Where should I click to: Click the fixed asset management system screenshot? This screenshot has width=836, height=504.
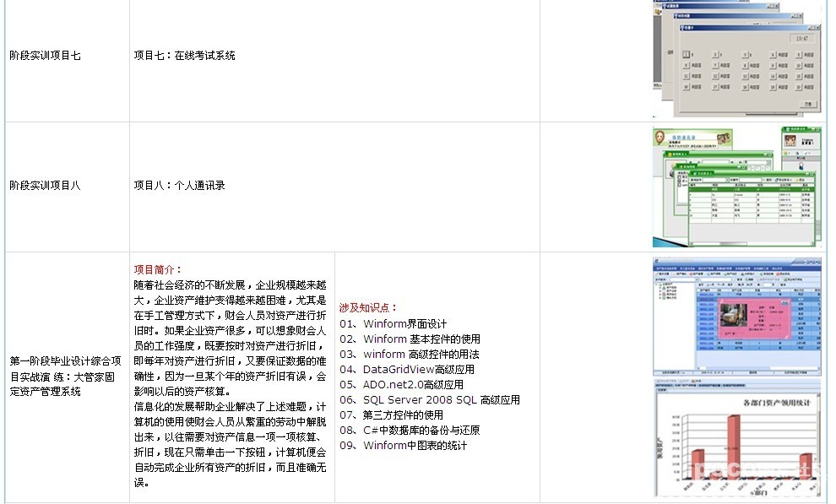point(736,317)
